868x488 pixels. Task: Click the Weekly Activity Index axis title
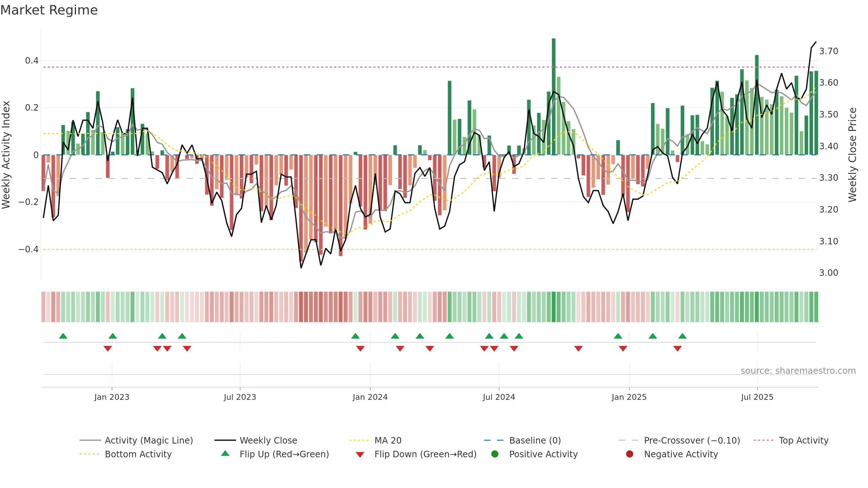click(x=6, y=155)
